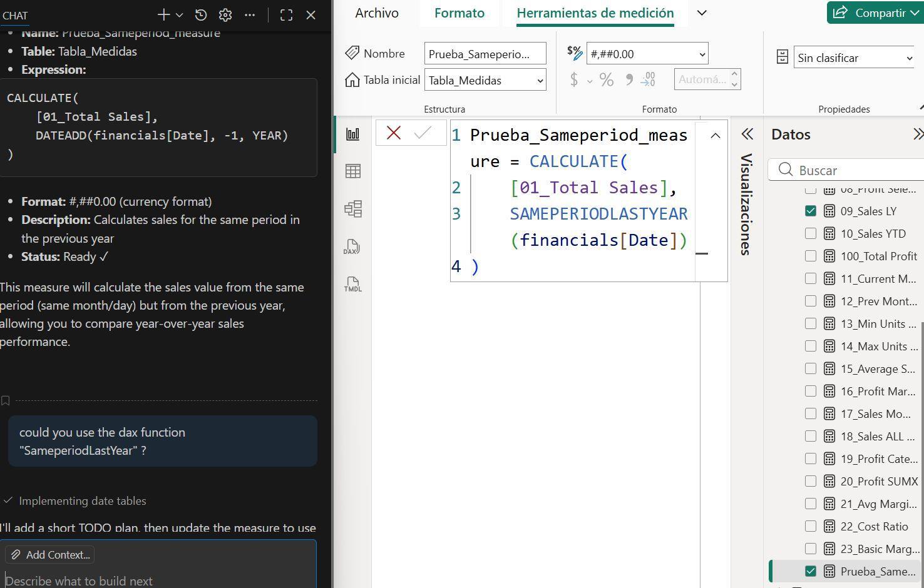Switch to the Formato tab

[459, 13]
